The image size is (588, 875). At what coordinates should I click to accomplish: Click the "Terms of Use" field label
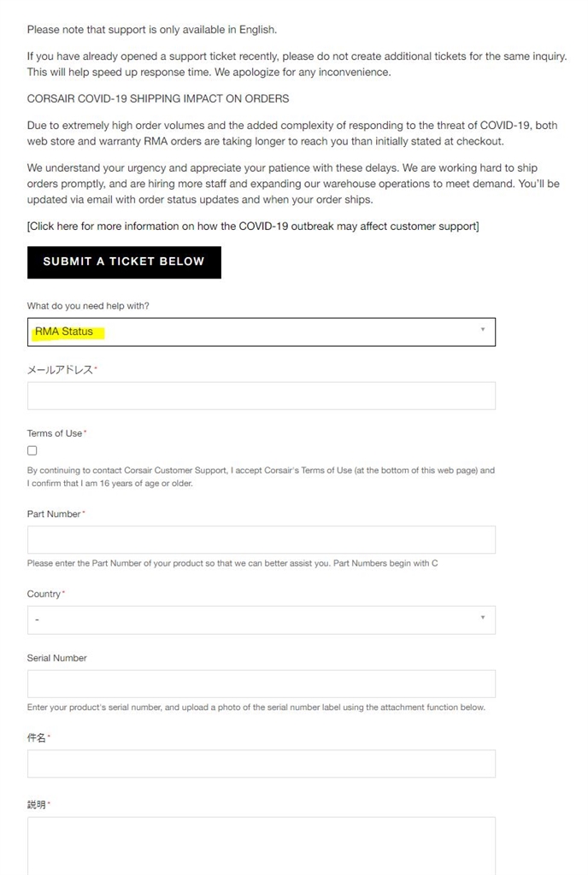55,433
